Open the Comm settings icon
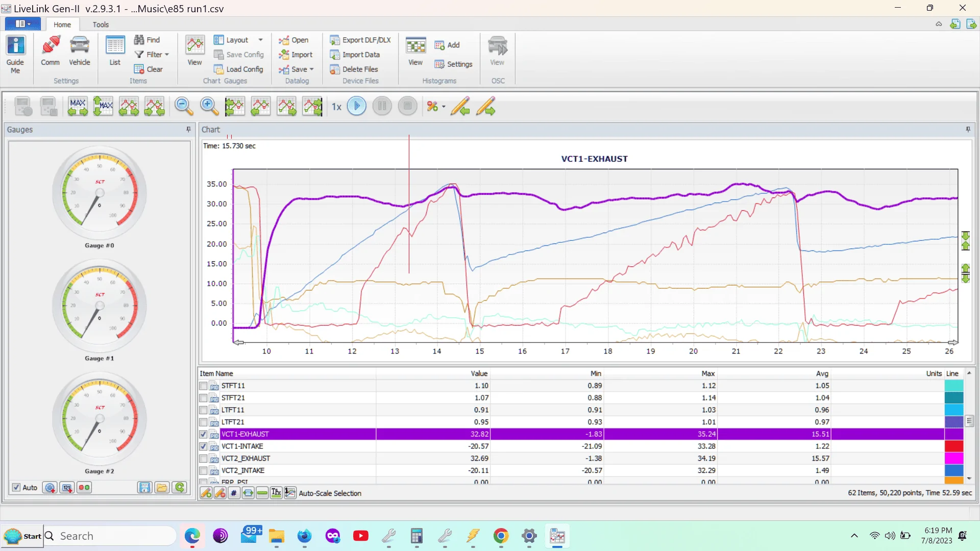Screen dimensions: 980x551 50,51
